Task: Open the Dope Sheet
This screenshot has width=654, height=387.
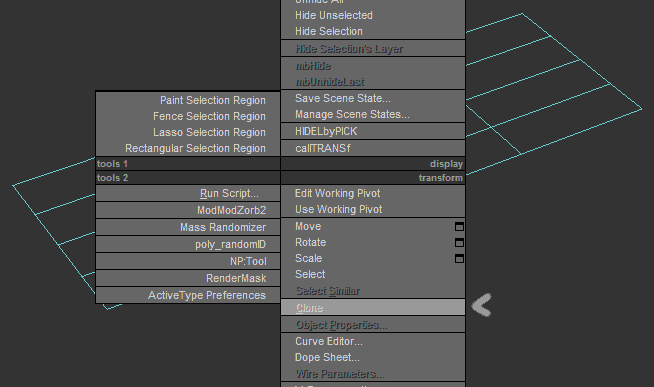Action: pos(373,357)
